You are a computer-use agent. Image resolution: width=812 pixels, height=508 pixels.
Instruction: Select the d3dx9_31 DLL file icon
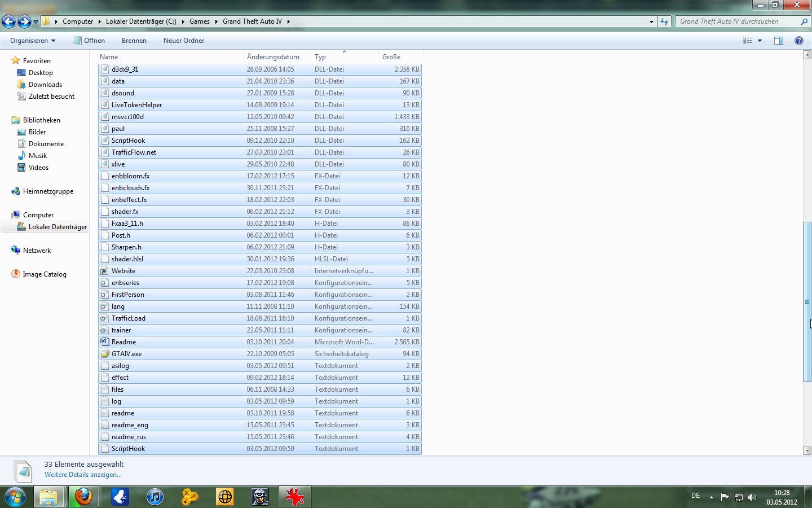coord(104,69)
